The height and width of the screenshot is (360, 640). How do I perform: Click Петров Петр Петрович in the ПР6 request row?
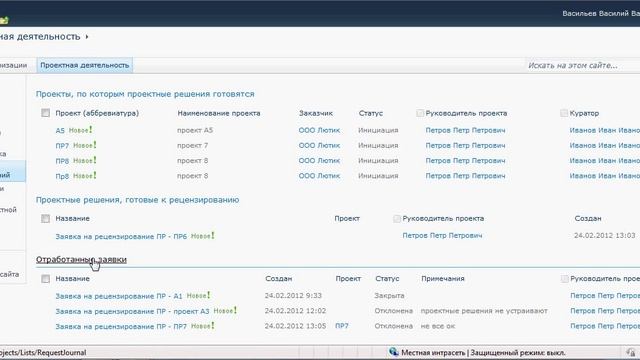tap(442, 236)
